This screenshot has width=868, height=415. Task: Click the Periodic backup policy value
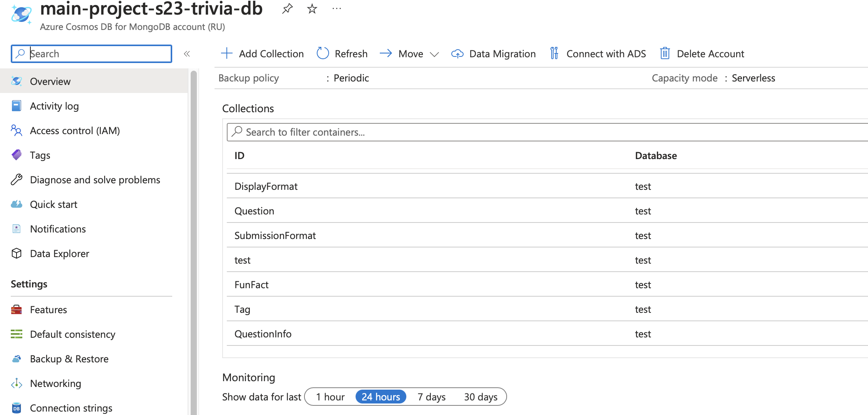click(351, 78)
